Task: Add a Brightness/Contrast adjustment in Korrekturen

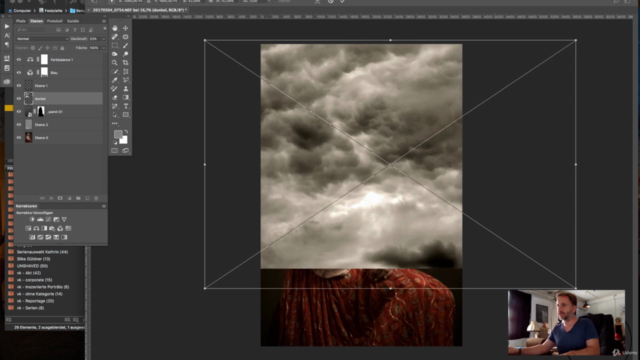Action: [x=32, y=220]
